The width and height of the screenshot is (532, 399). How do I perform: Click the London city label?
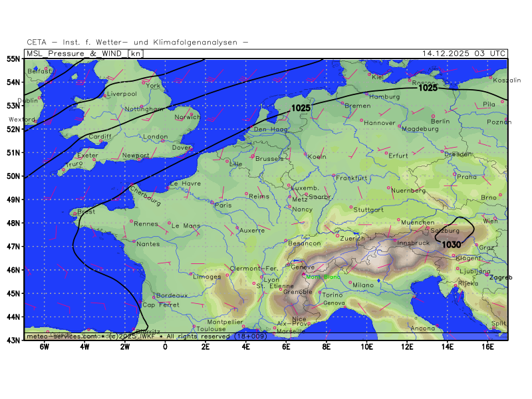pos(155,137)
